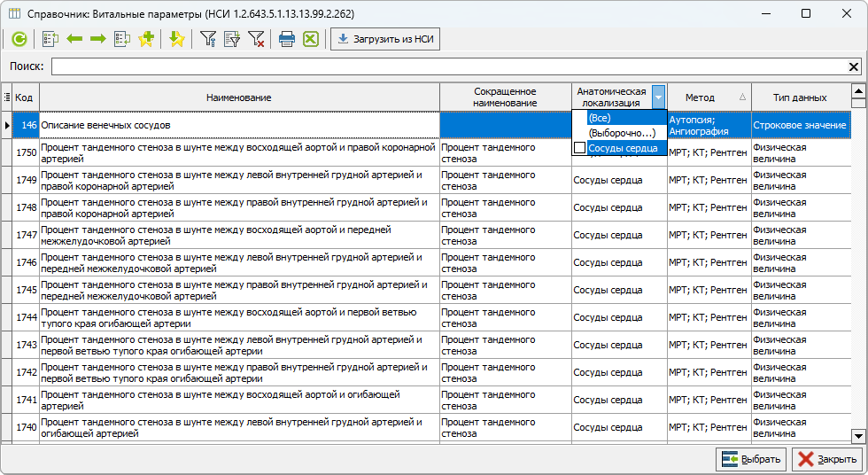This screenshot has height=475, width=868.
Task: Click the printer icon
Action: pos(287,39)
